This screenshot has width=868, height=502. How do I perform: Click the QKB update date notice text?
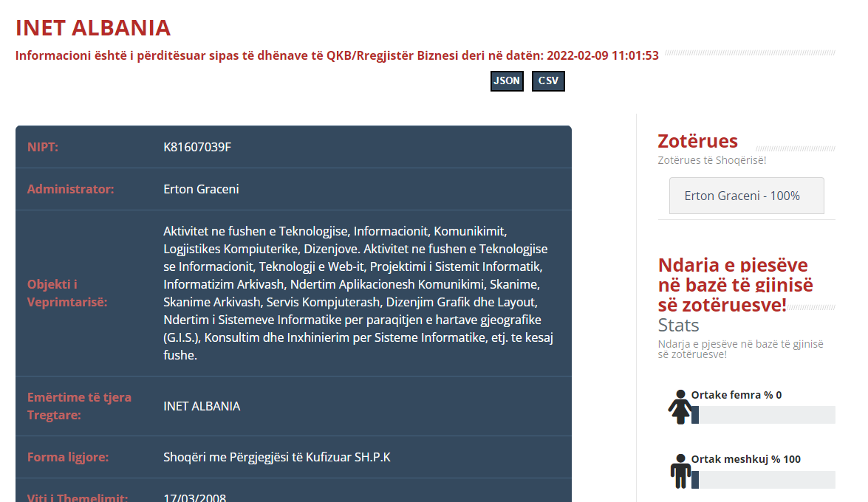pos(337,56)
